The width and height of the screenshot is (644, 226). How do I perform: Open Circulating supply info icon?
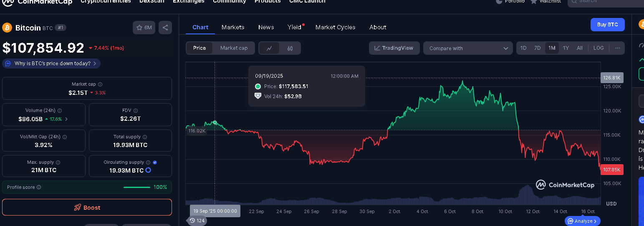pyautogui.click(x=148, y=163)
